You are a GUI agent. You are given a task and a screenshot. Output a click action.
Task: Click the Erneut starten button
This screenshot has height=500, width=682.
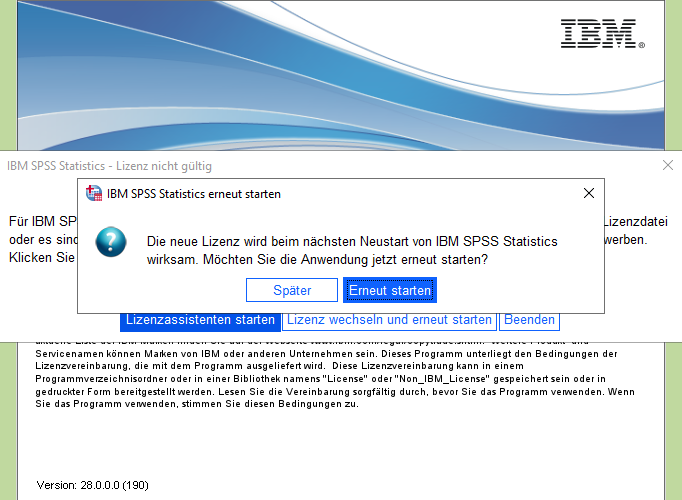pyautogui.click(x=390, y=290)
